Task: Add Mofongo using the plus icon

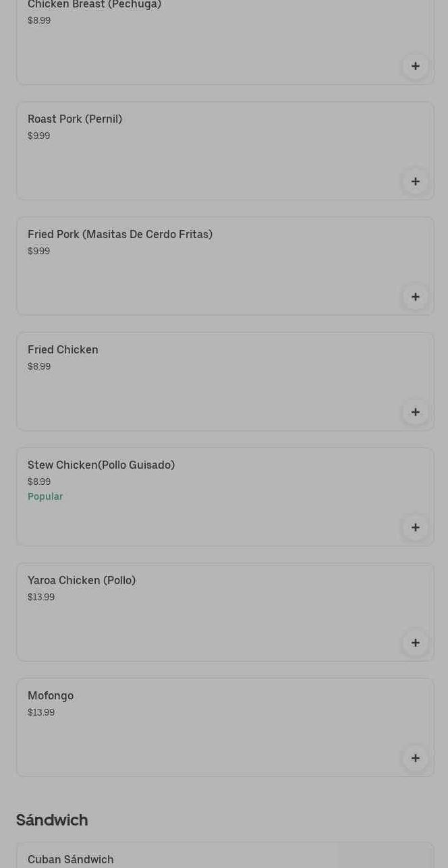Action: 415,758
